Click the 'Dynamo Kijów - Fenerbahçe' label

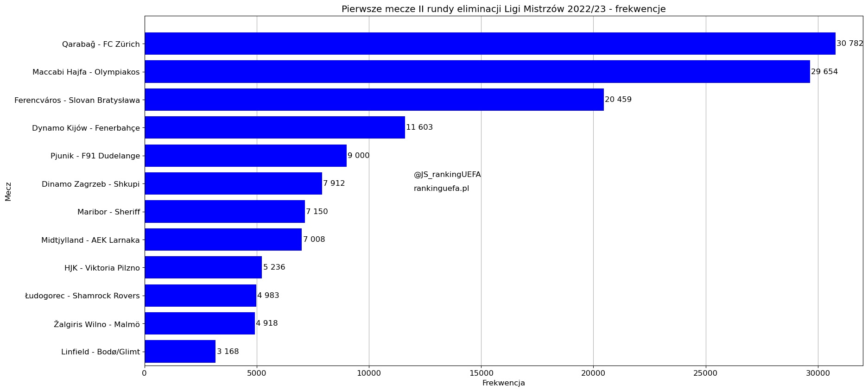click(x=86, y=128)
